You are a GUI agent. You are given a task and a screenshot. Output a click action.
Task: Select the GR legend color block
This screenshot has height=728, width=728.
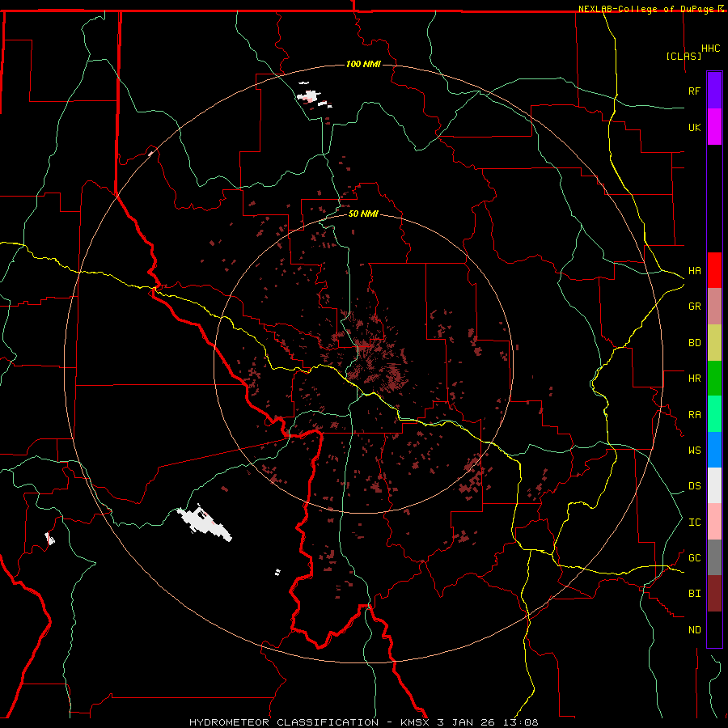pyautogui.click(x=714, y=307)
